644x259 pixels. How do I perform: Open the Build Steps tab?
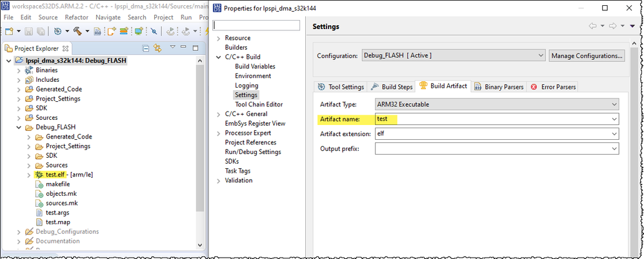click(391, 87)
